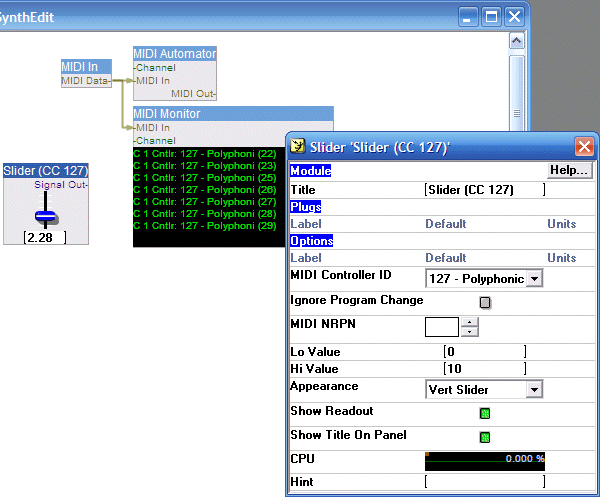This screenshot has width=600, height=497.
Task: Select the Module section header
Action: tap(310, 171)
